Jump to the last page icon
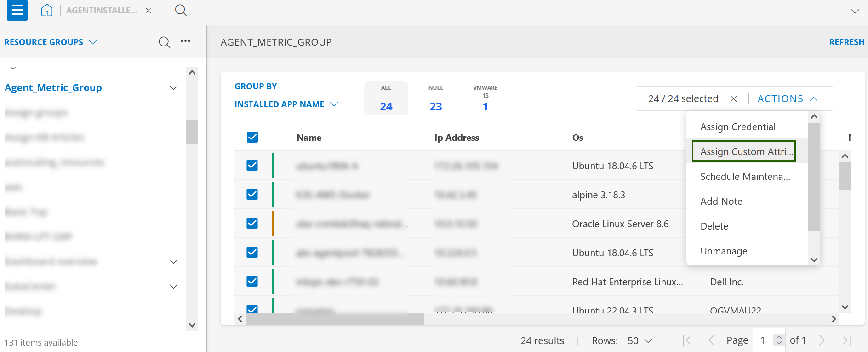Image resolution: width=868 pixels, height=352 pixels. tap(846, 340)
